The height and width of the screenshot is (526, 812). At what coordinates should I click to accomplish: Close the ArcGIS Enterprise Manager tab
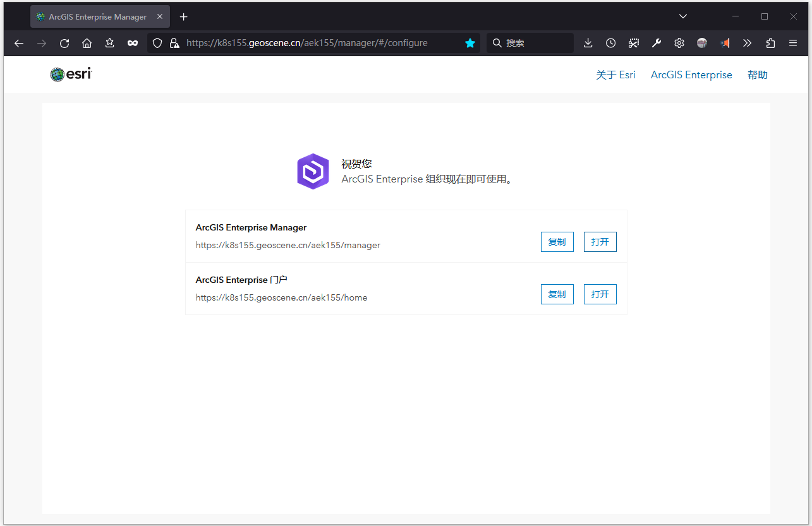coord(160,17)
